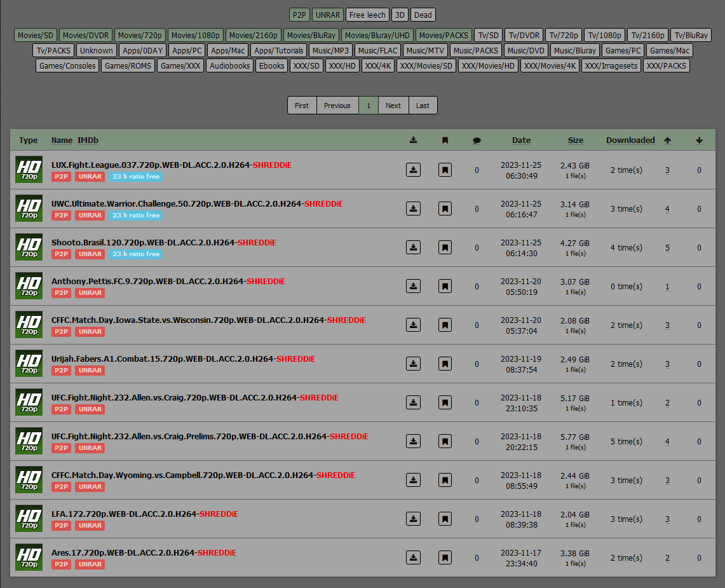The height and width of the screenshot is (588, 725).
Task: Toggle the P2P filter
Action: [299, 15]
